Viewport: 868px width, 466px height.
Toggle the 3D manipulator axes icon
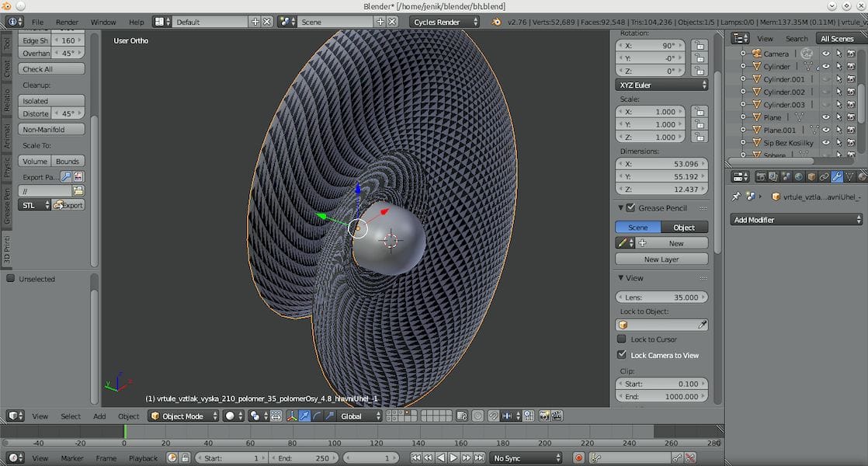pyautogui.click(x=292, y=416)
